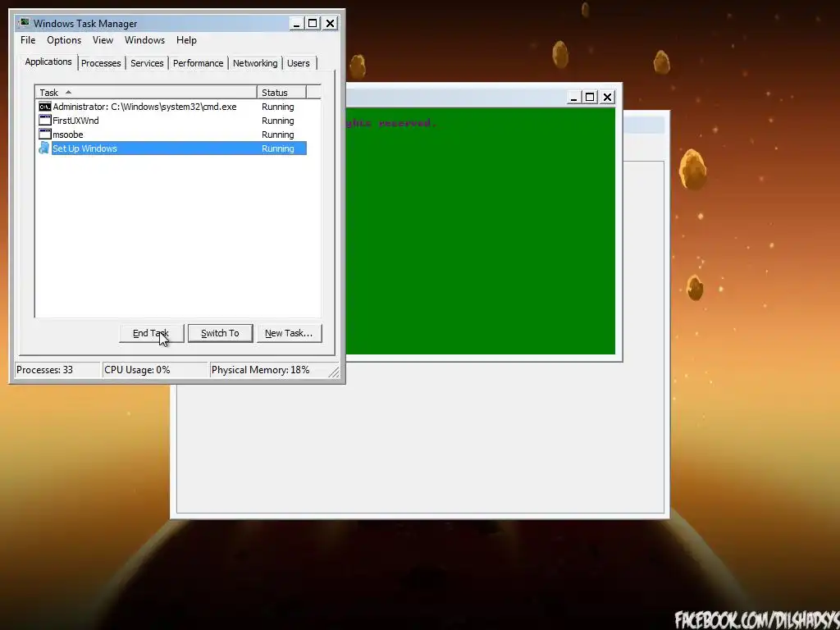
Task: Switch to the Services tab
Action: click(147, 63)
